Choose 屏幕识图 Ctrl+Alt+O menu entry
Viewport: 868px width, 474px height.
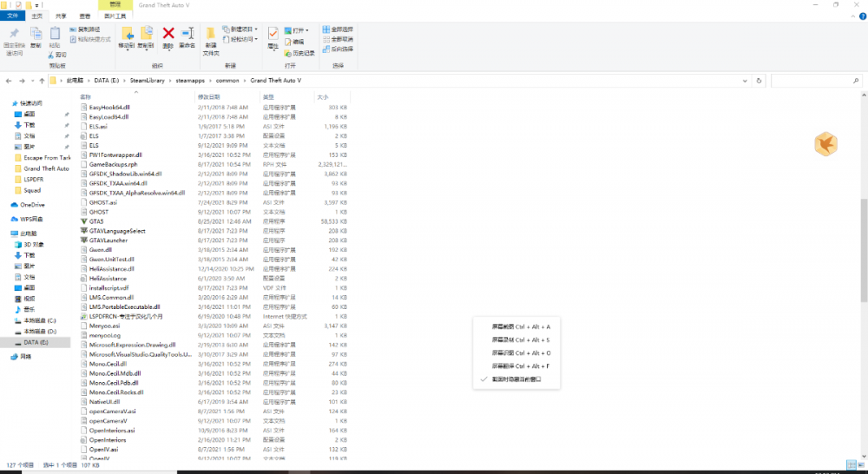[516, 352]
